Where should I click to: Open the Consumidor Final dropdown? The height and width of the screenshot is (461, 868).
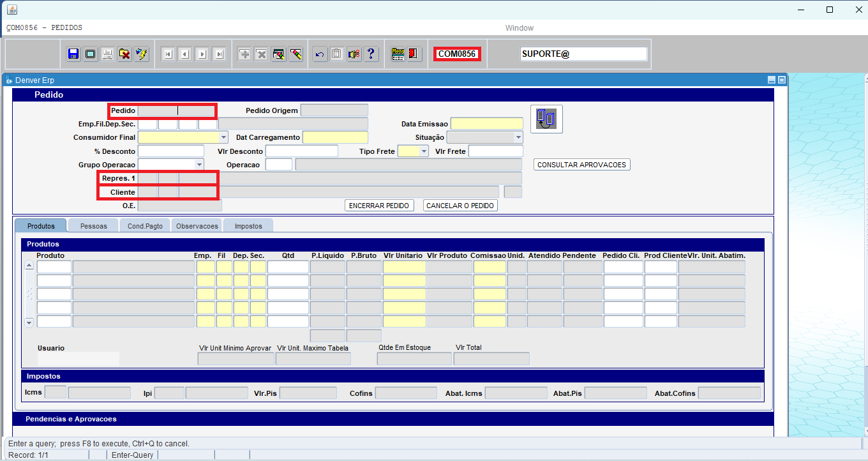pyautogui.click(x=223, y=137)
